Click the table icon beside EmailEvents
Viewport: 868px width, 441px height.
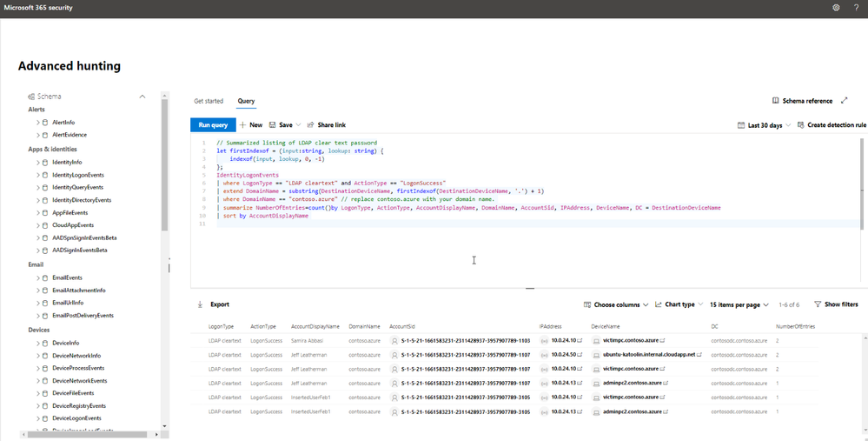click(x=45, y=277)
